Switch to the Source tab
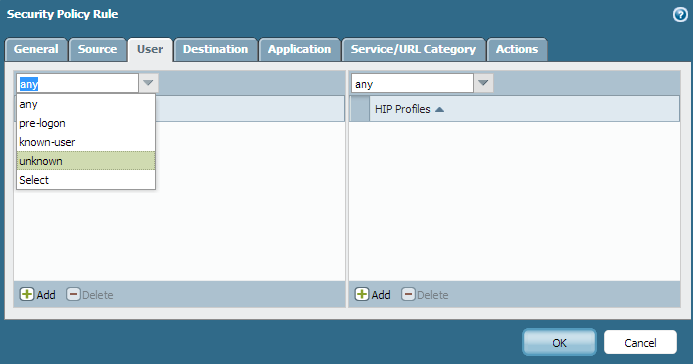 click(x=98, y=49)
